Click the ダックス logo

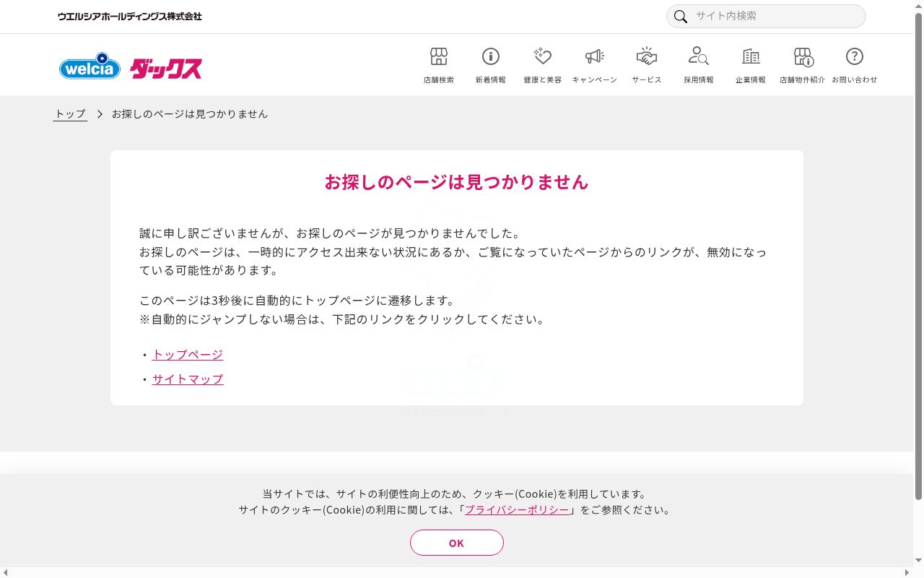coord(166,68)
